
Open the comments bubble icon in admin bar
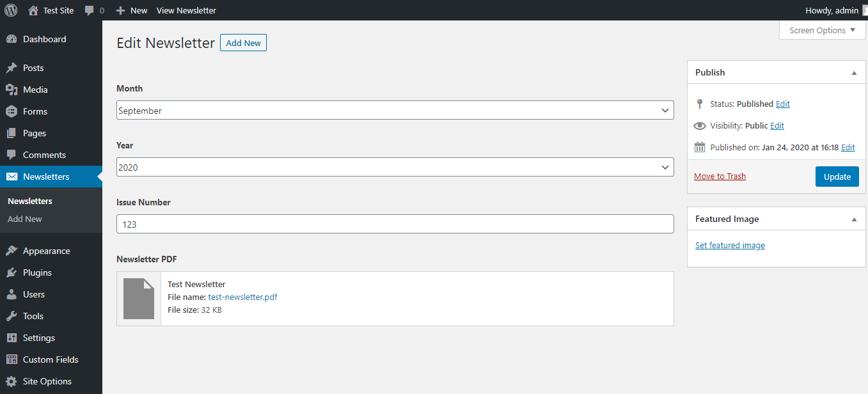point(89,10)
